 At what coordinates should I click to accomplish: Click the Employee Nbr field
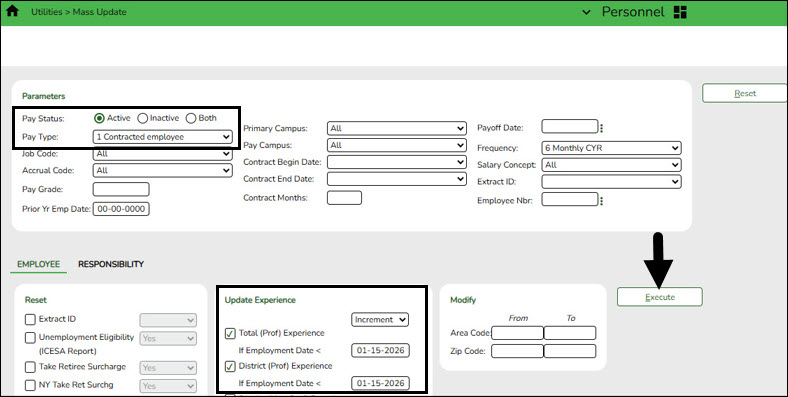point(570,200)
